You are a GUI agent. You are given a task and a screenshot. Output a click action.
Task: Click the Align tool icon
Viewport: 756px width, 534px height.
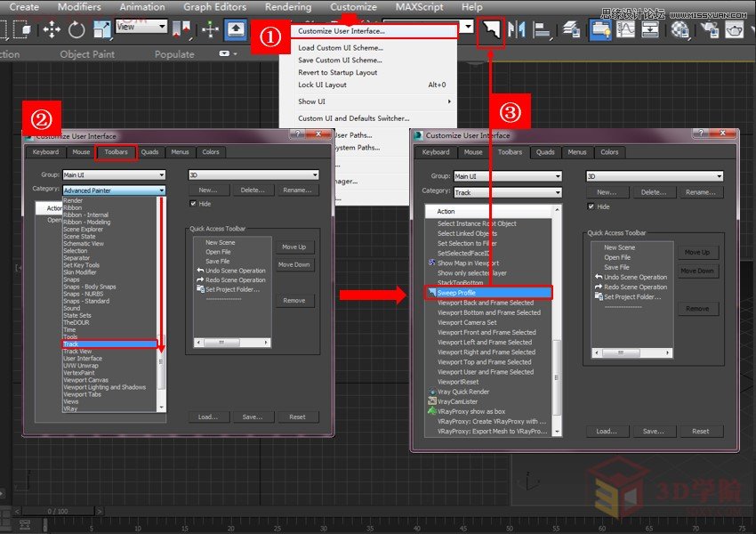click(541, 30)
